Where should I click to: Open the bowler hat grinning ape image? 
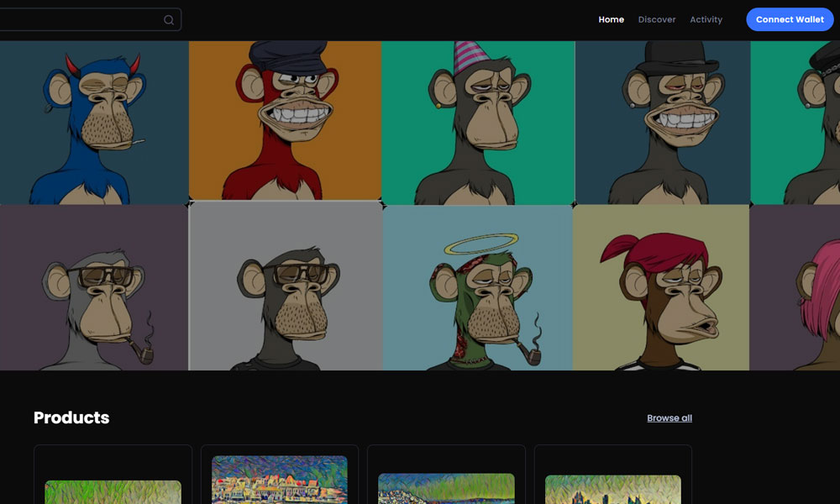click(663, 123)
